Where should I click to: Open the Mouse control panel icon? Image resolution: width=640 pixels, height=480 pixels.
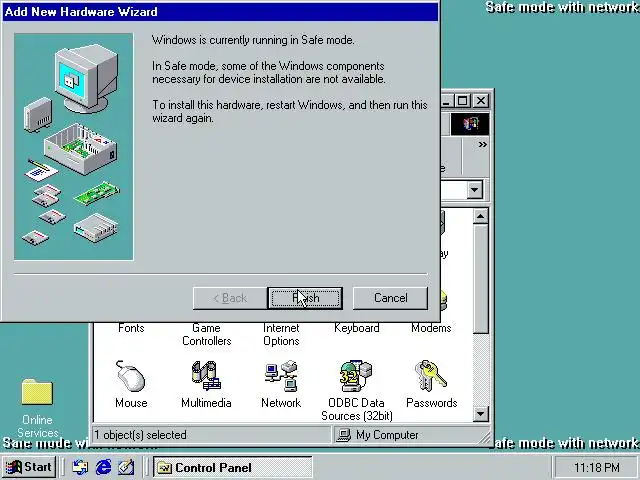[x=131, y=384]
